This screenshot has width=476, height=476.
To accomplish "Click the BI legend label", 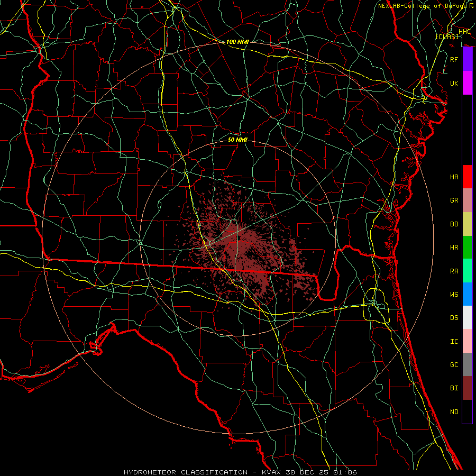I will (454, 388).
